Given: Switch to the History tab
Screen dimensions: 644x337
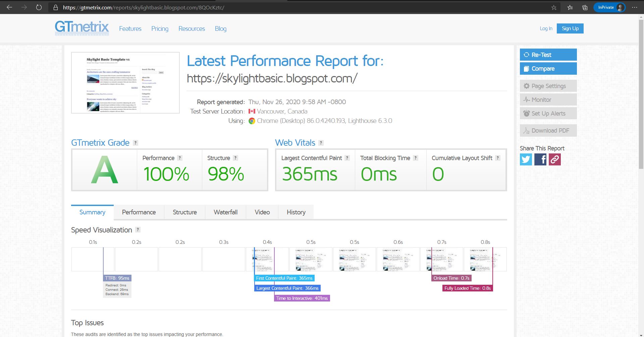Looking at the screenshot, I should coord(296,212).
